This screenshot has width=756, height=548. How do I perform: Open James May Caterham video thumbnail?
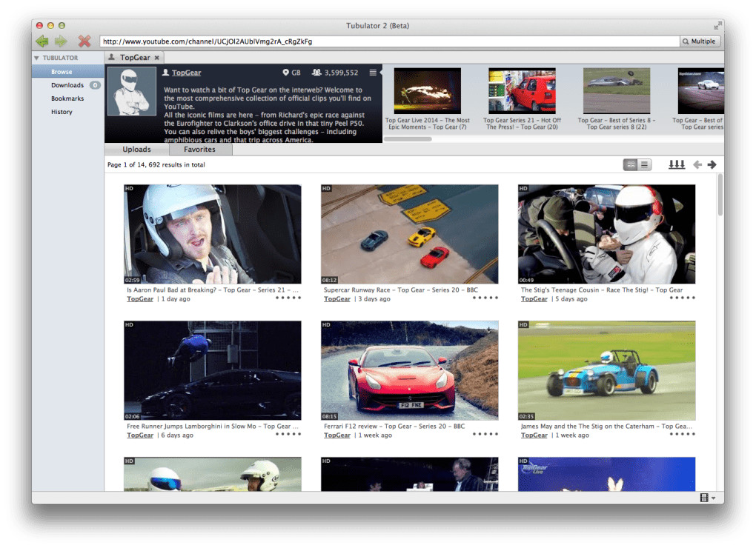click(606, 370)
